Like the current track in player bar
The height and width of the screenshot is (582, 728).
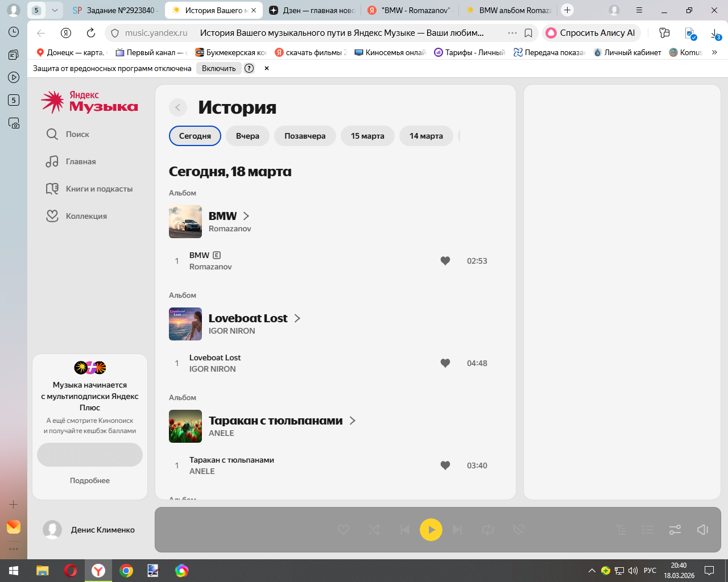344,530
